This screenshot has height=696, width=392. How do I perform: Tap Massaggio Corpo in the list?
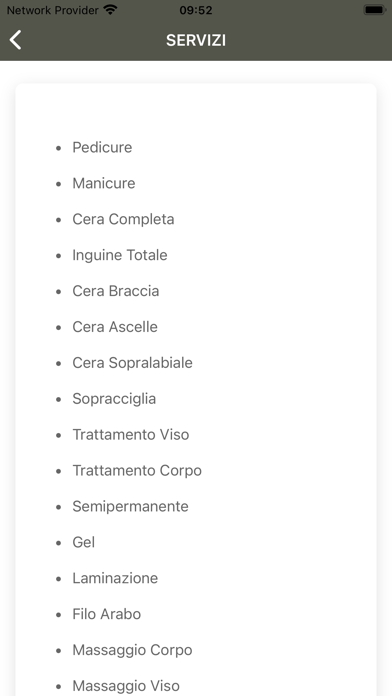pyautogui.click(x=132, y=650)
